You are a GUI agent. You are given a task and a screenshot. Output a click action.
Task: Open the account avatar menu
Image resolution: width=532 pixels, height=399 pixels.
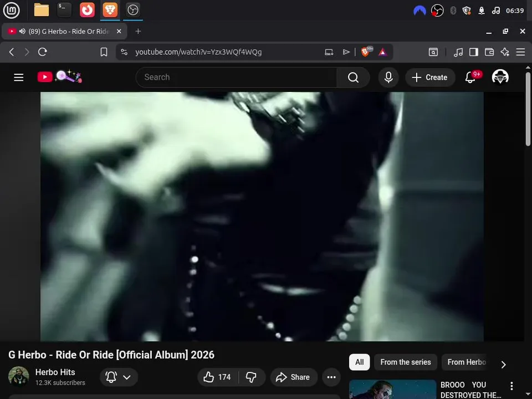[500, 77]
